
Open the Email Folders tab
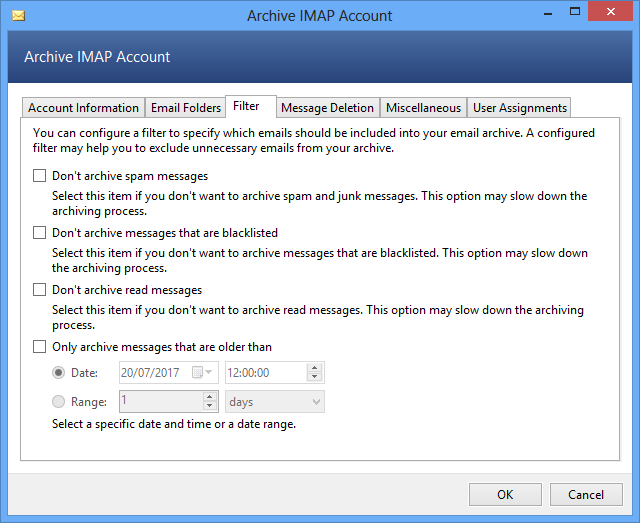(185, 108)
